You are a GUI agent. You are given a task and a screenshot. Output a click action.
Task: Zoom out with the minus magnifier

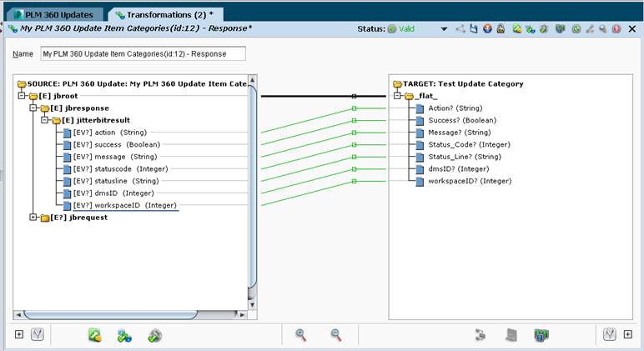(336, 335)
